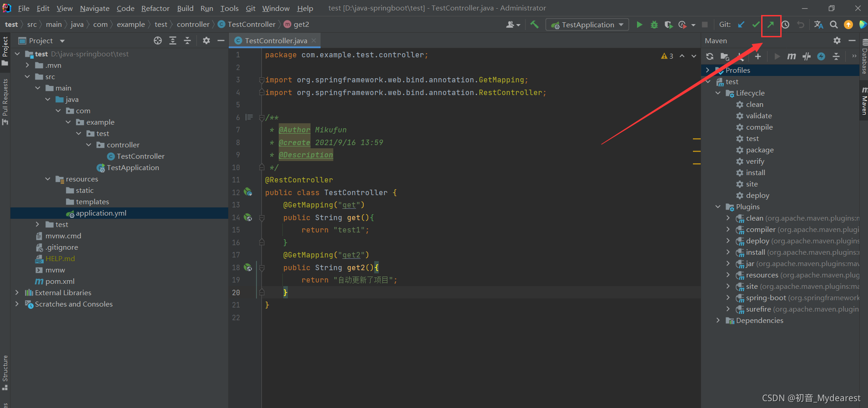Open Project panel options gear
The width and height of the screenshot is (868, 408).
pyautogui.click(x=206, y=40)
